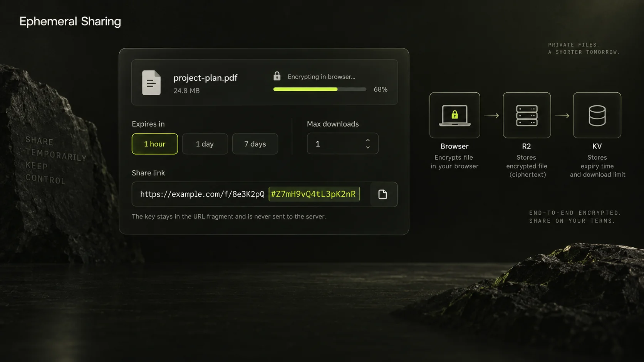This screenshot has width=644, height=362.
Task: Click the Max downloads label
Action: (x=333, y=124)
